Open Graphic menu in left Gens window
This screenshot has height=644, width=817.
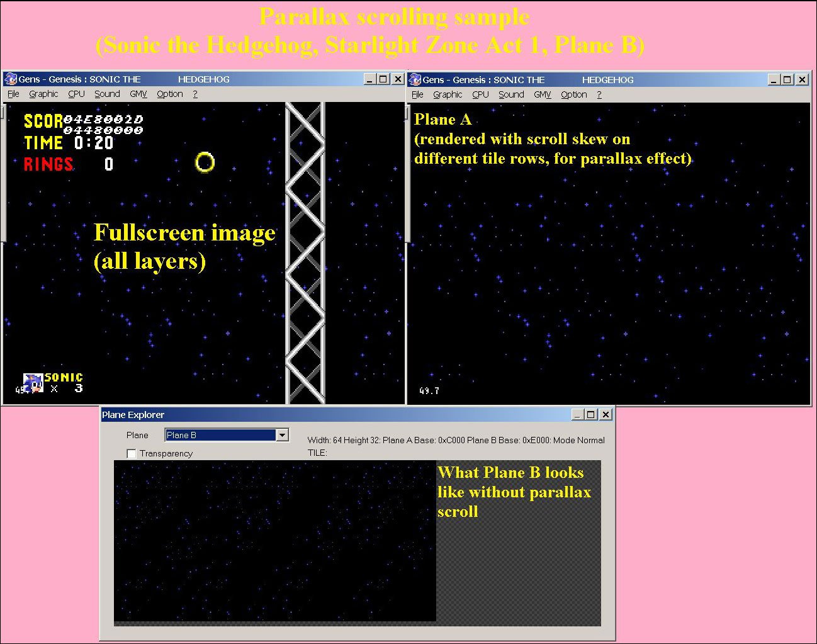pos(43,94)
